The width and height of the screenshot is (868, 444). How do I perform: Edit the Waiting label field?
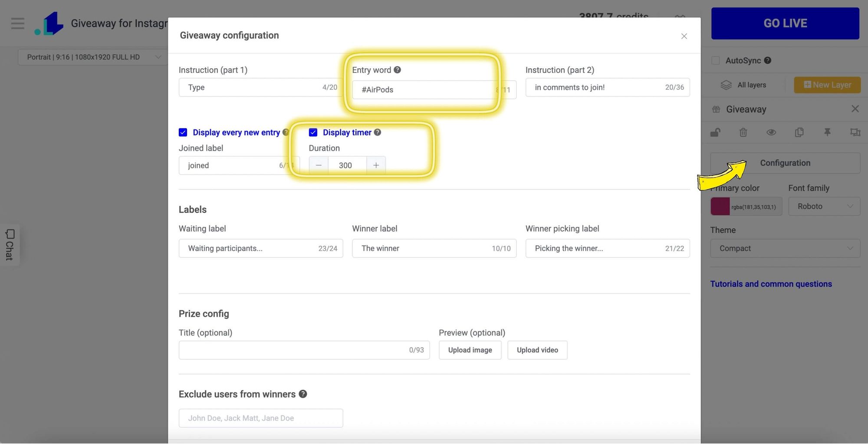[x=260, y=248]
